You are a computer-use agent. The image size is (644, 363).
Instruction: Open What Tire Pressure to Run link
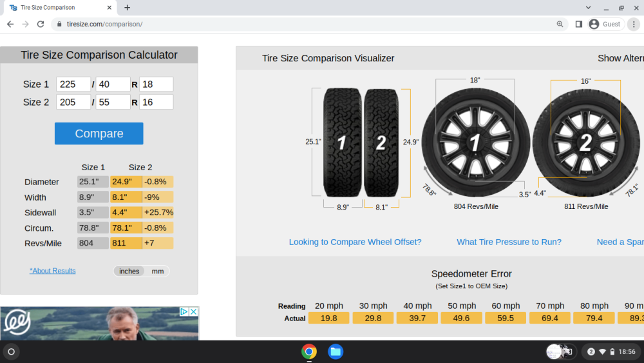509,242
